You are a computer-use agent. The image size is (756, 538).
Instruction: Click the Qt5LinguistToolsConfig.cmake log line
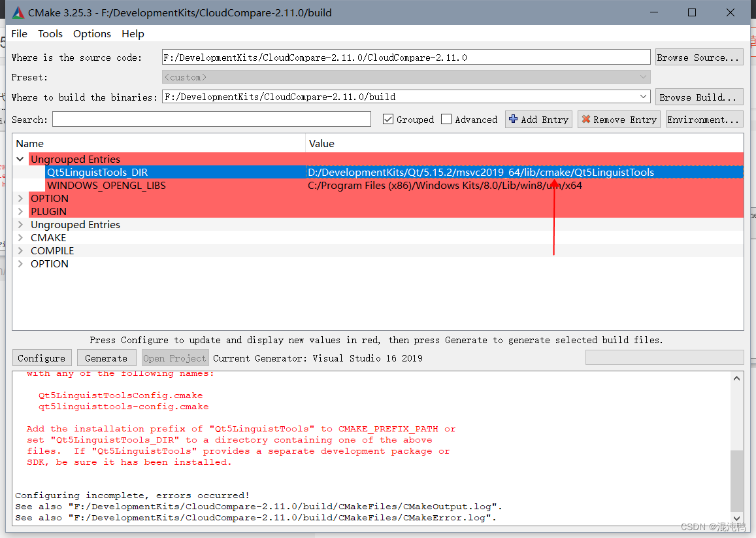[120, 395]
